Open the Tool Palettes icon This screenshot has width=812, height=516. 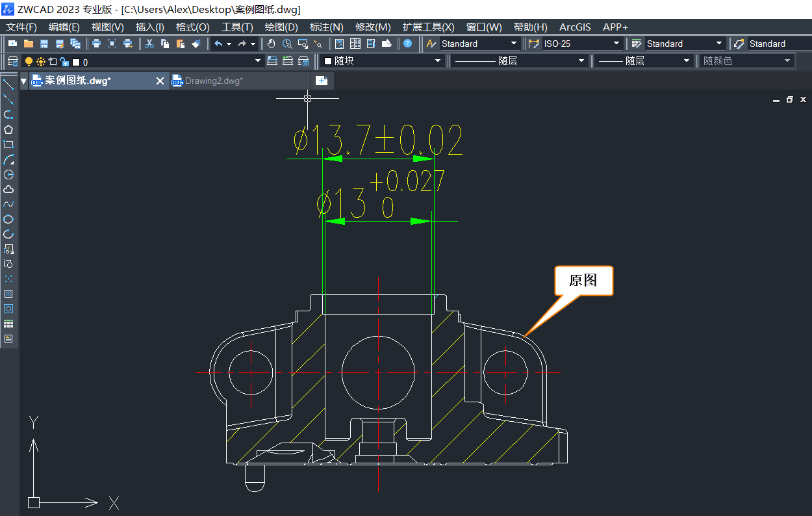371,44
